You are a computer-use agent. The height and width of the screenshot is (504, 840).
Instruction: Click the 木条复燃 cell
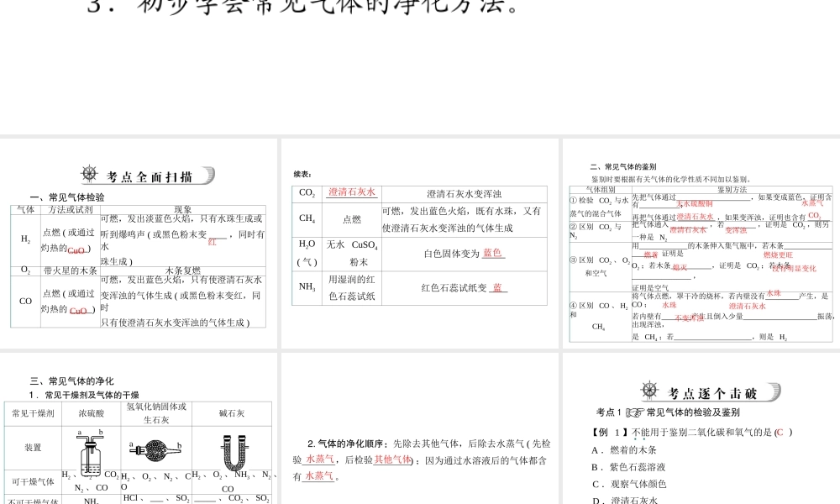(182, 271)
